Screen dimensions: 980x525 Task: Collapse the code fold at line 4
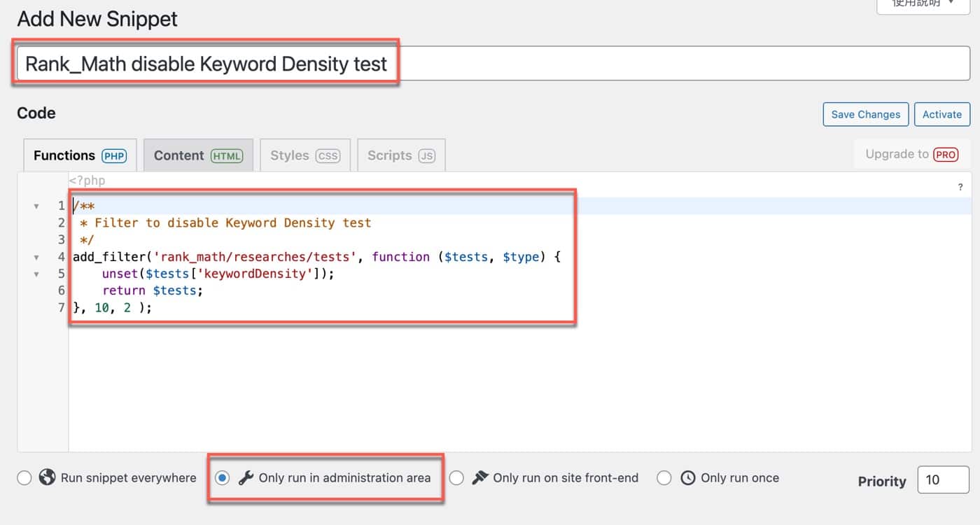(x=36, y=257)
